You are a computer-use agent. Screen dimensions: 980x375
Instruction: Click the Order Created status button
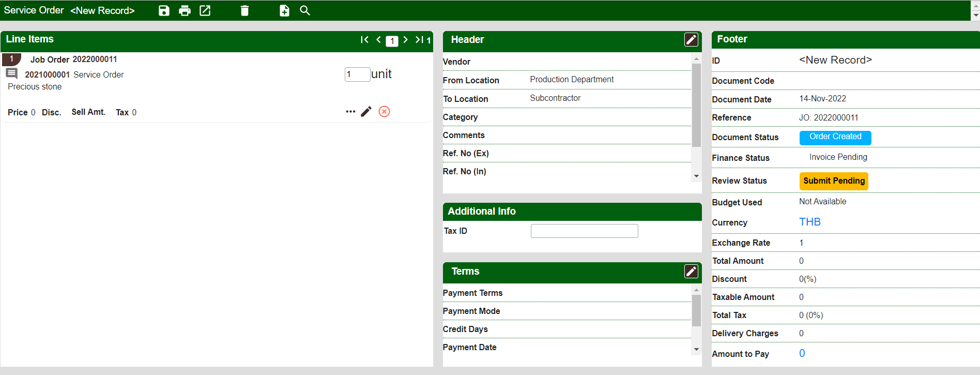click(835, 138)
